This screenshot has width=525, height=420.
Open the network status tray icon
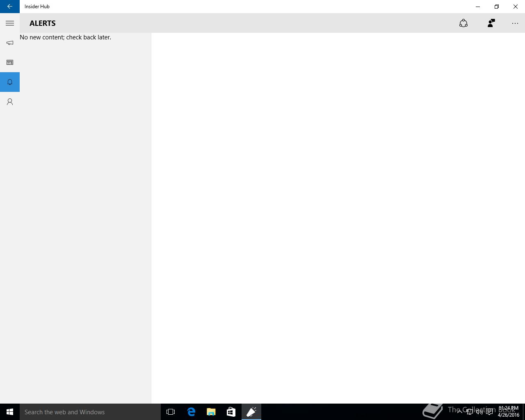[469, 412]
